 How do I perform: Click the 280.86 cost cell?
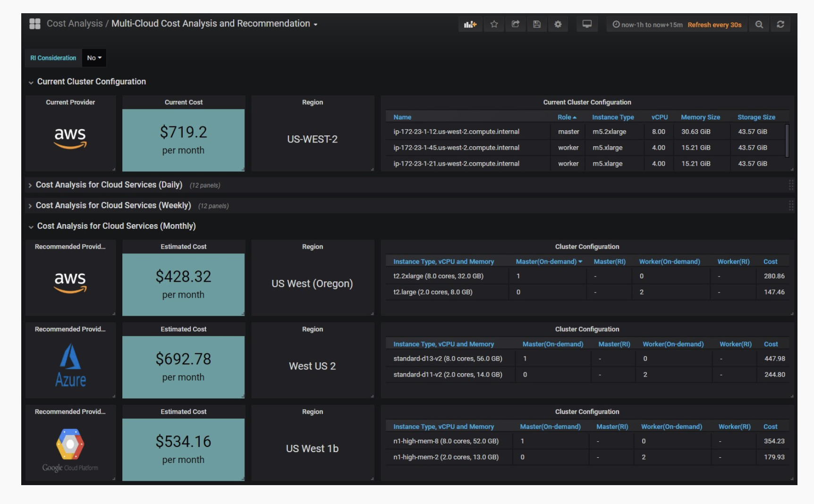click(x=774, y=276)
